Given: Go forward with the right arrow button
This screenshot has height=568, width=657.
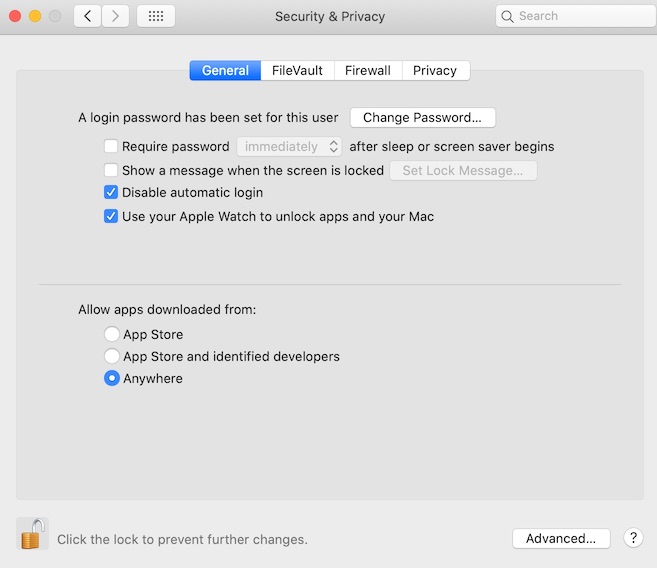Looking at the screenshot, I should tap(115, 16).
